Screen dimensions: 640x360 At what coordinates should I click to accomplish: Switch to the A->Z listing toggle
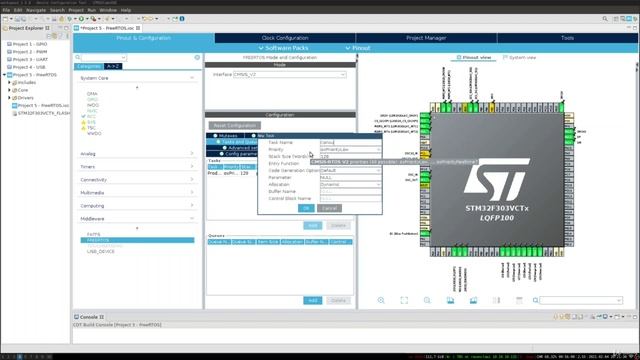coord(113,66)
